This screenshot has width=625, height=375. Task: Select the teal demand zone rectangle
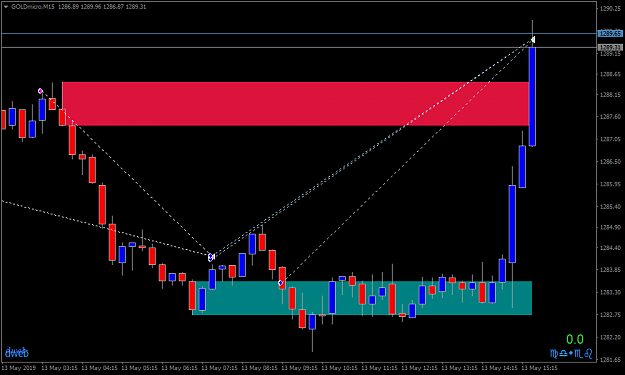(x=362, y=298)
